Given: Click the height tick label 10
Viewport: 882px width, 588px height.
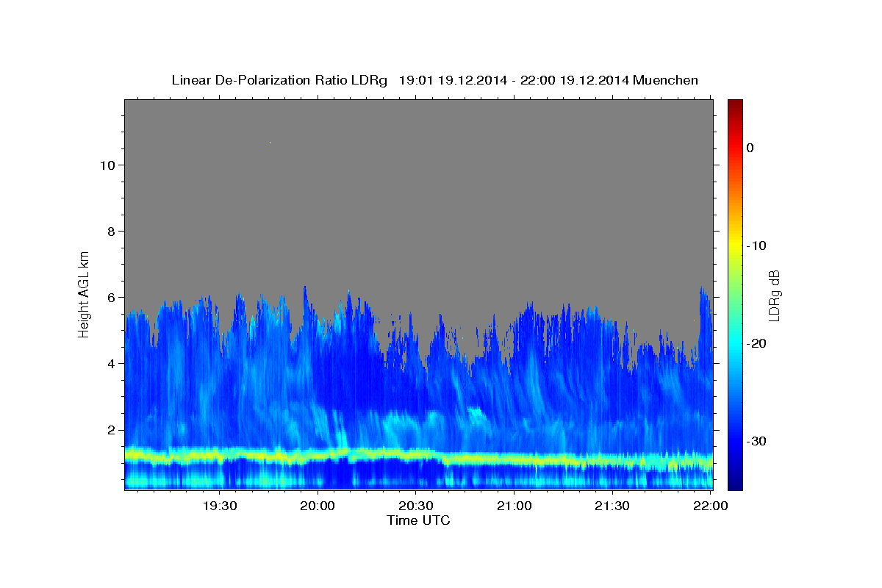Looking at the screenshot, I should click(x=107, y=165).
